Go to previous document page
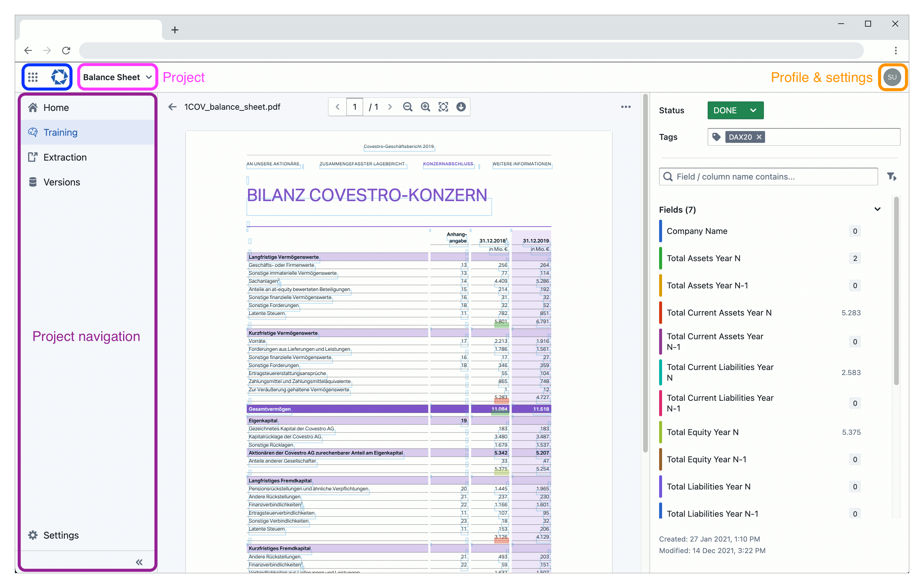Viewport: 924px width, 588px height. point(338,107)
